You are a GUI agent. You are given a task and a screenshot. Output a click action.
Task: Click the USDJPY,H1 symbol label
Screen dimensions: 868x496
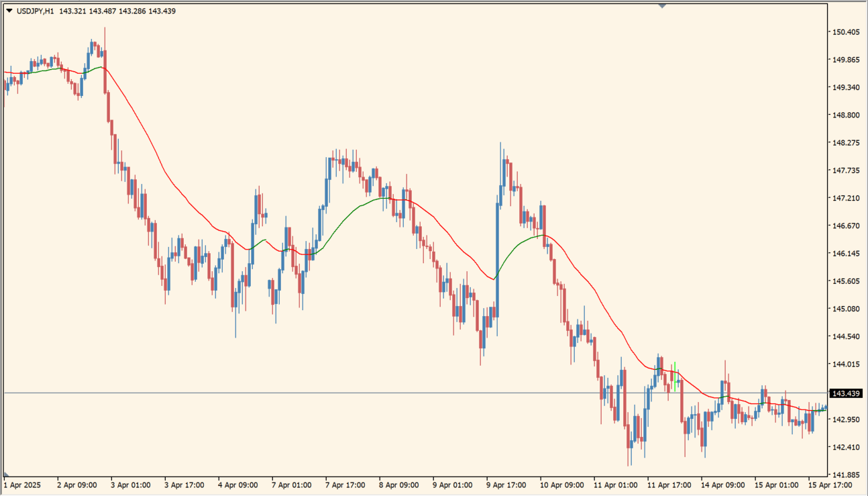[x=35, y=11]
